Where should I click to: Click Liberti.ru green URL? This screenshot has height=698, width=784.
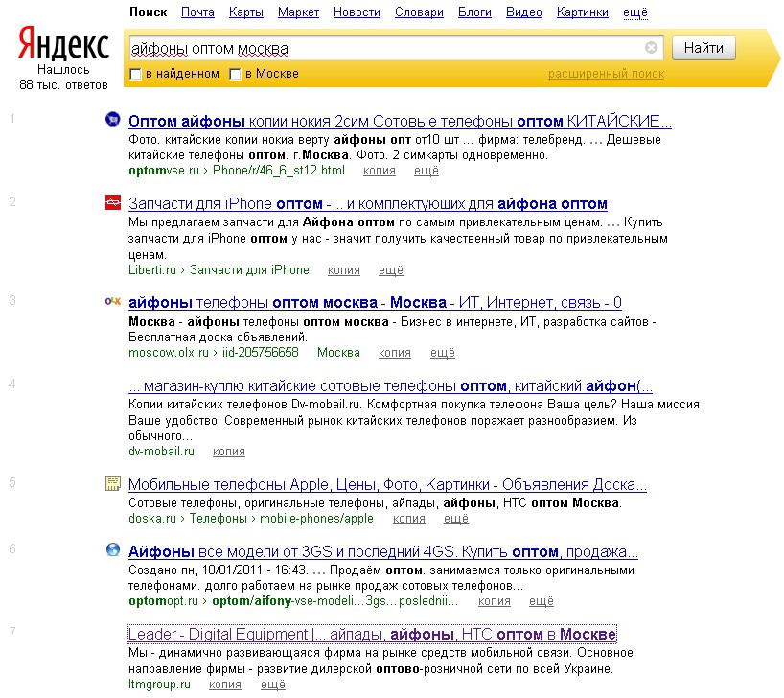[152, 270]
